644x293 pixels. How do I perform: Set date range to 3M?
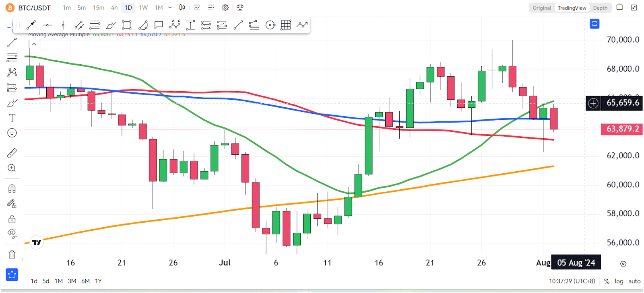(x=72, y=281)
